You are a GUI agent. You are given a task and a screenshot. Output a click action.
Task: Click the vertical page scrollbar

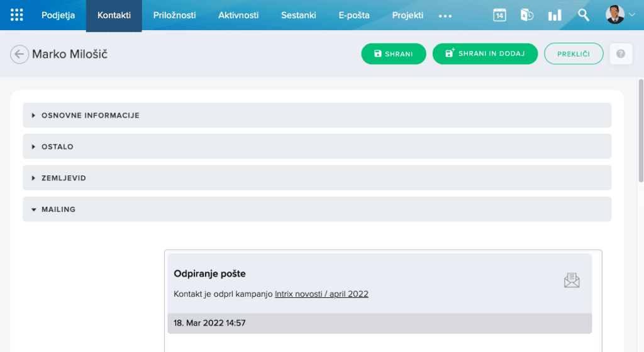(640, 189)
